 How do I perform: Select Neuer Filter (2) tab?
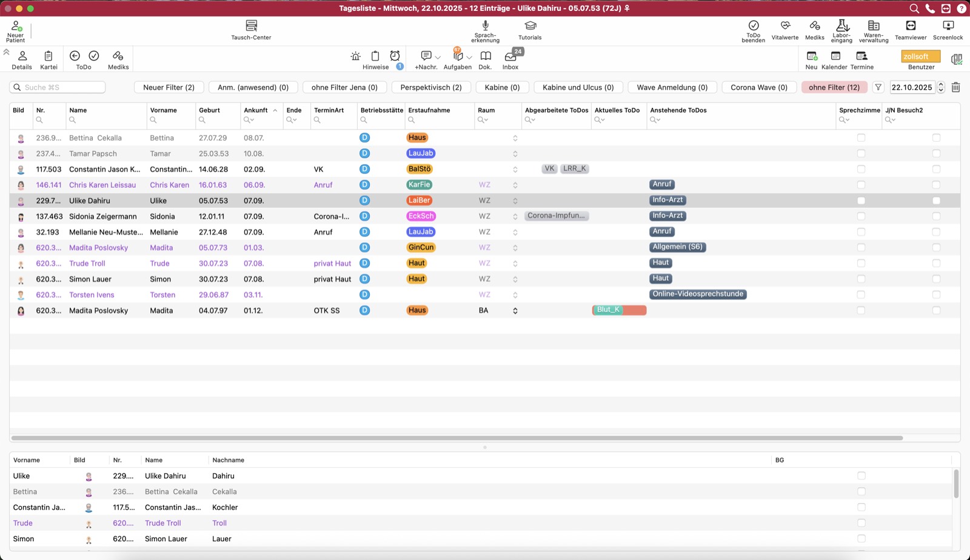(169, 87)
